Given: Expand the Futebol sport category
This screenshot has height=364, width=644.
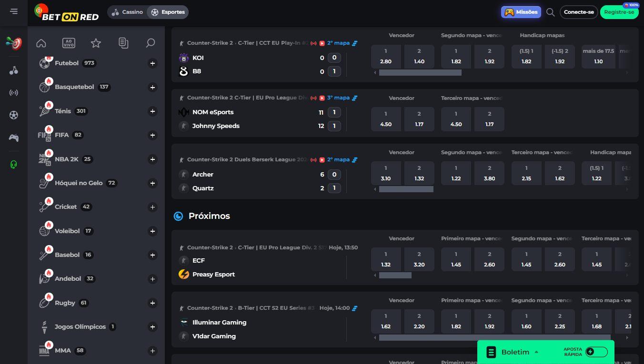Looking at the screenshot, I should click(x=152, y=63).
